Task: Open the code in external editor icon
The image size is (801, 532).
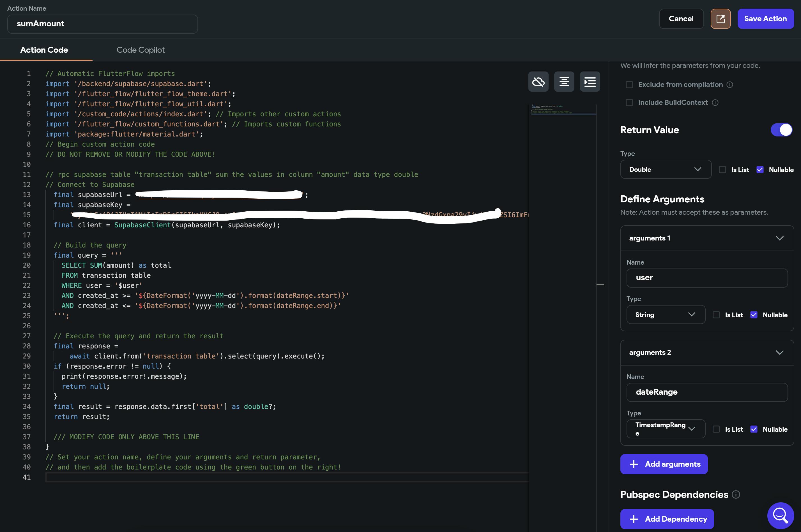Action: (x=721, y=19)
